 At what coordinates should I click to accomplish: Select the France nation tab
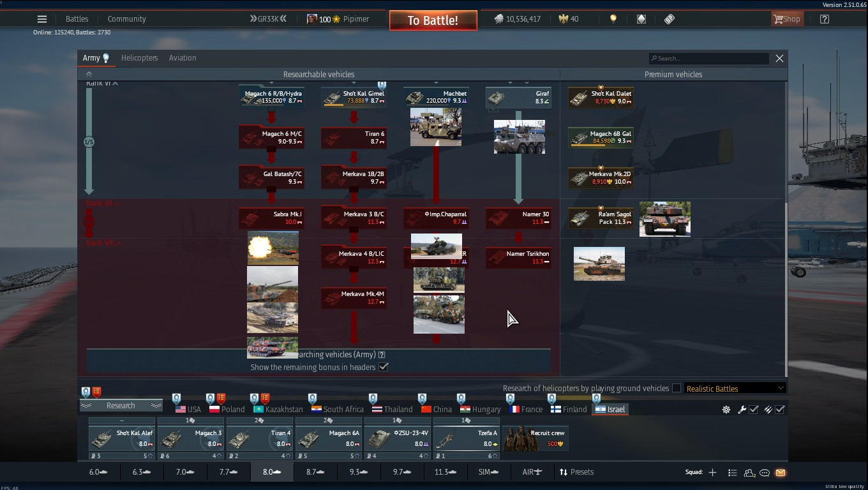[525, 410]
